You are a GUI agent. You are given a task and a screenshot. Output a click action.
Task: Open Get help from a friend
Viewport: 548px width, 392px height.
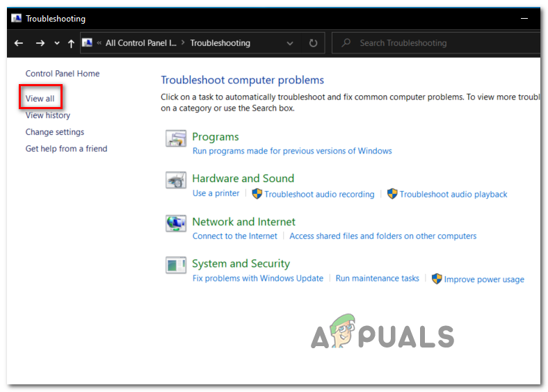(66, 149)
